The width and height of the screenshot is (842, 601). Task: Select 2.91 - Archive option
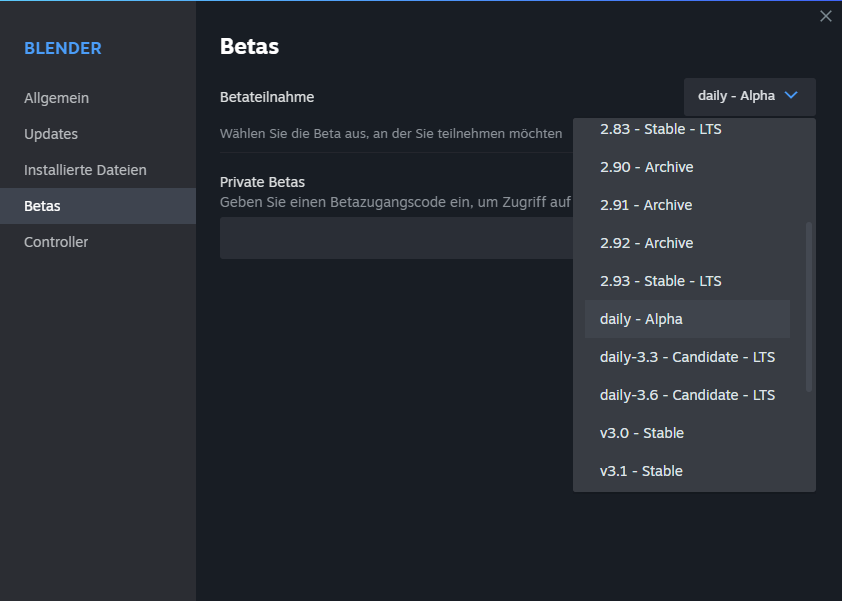point(687,205)
